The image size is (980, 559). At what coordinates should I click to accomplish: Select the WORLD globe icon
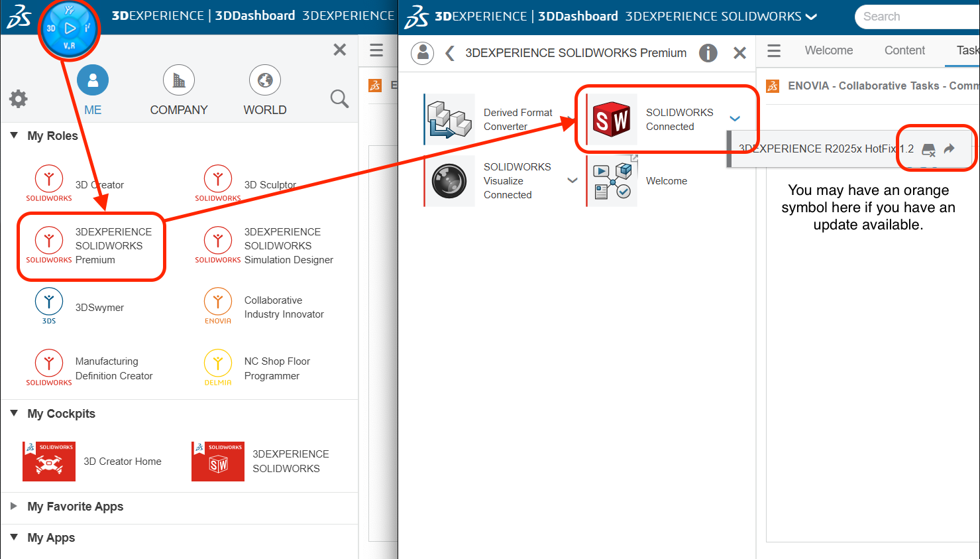click(265, 80)
